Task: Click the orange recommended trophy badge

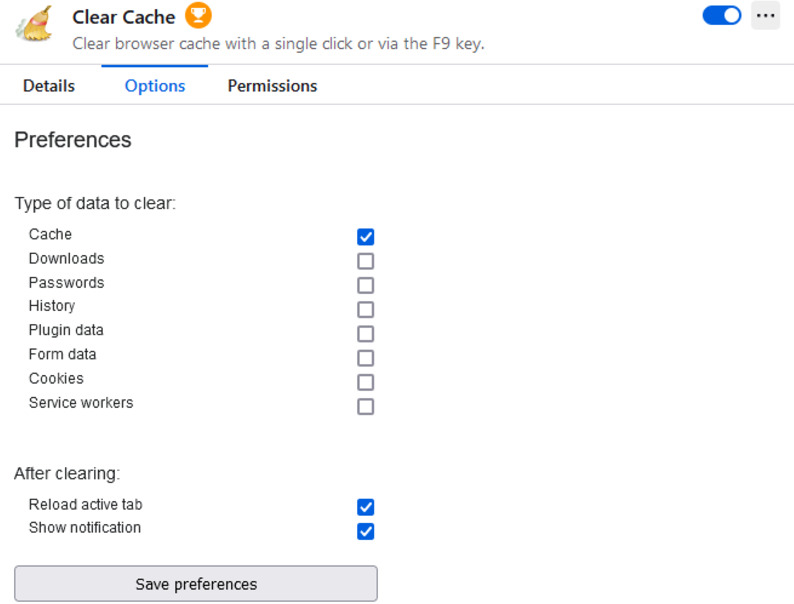Action: pyautogui.click(x=199, y=16)
